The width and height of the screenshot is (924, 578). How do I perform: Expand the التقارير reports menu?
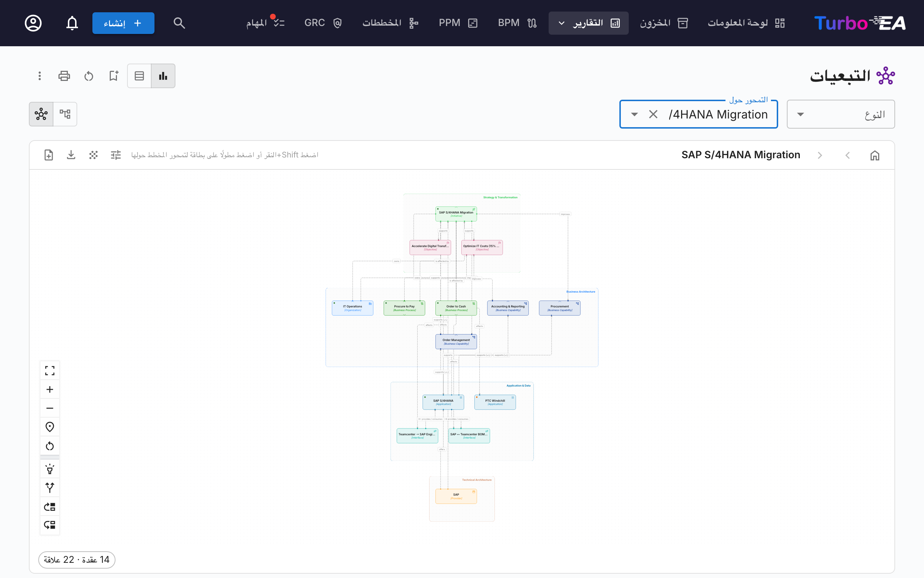click(x=588, y=23)
